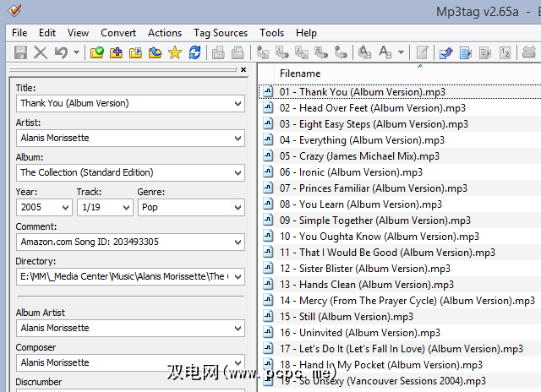Click the folder icon with blue up arrow
Viewport: 541px width, 392px height.
156,52
